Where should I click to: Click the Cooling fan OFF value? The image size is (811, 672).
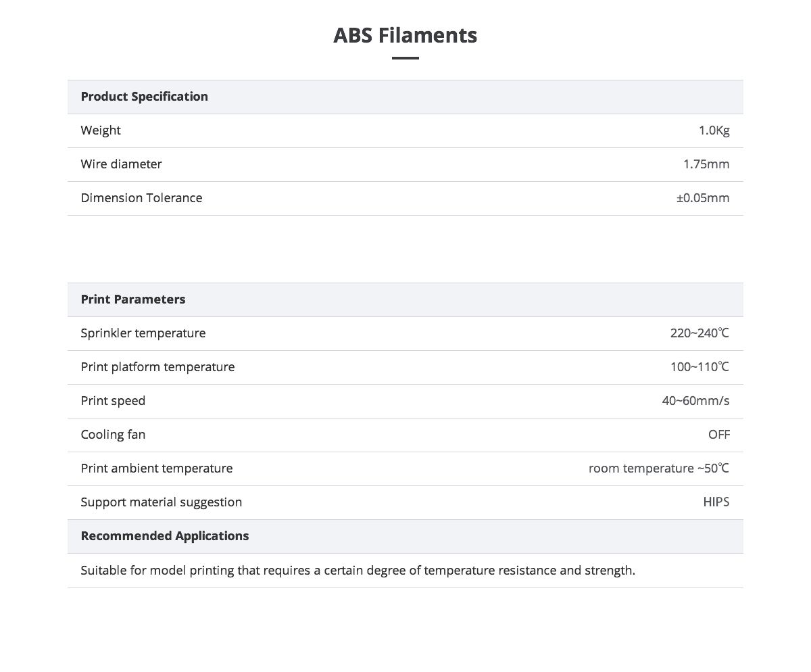(719, 435)
